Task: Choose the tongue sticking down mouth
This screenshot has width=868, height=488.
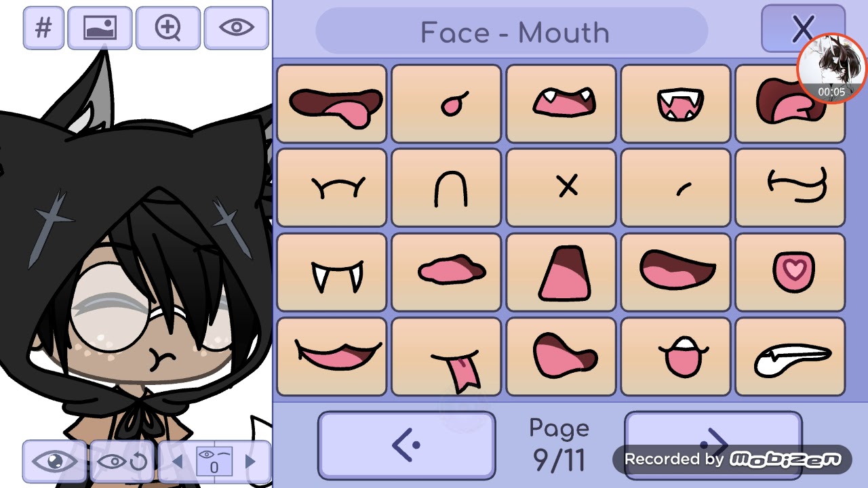Action: (446, 357)
